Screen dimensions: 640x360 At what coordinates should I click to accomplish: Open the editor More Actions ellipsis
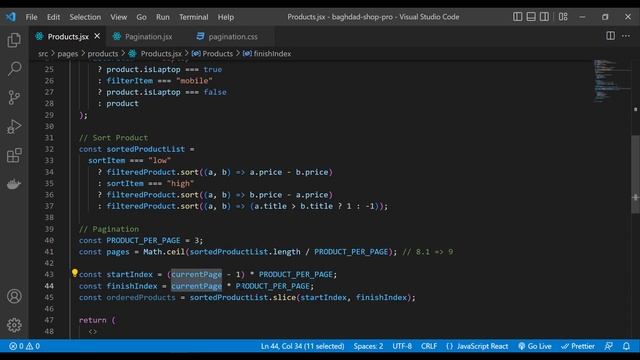pyautogui.click(x=626, y=36)
